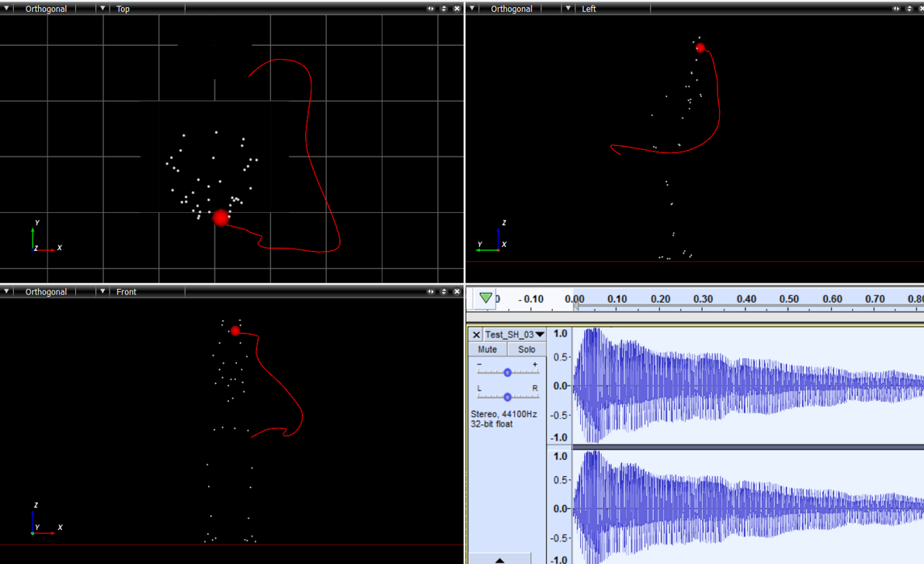Collapse the track using the bottom arrow

click(x=500, y=560)
